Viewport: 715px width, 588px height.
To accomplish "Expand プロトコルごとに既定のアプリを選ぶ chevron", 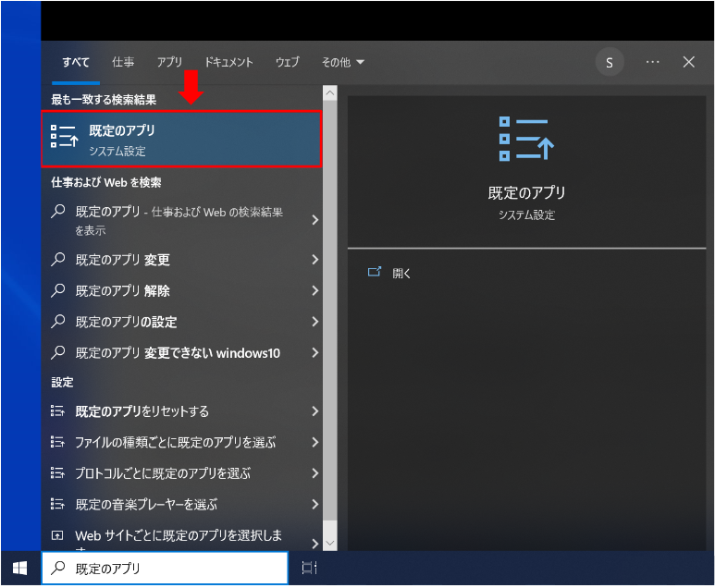I will (314, 473).
